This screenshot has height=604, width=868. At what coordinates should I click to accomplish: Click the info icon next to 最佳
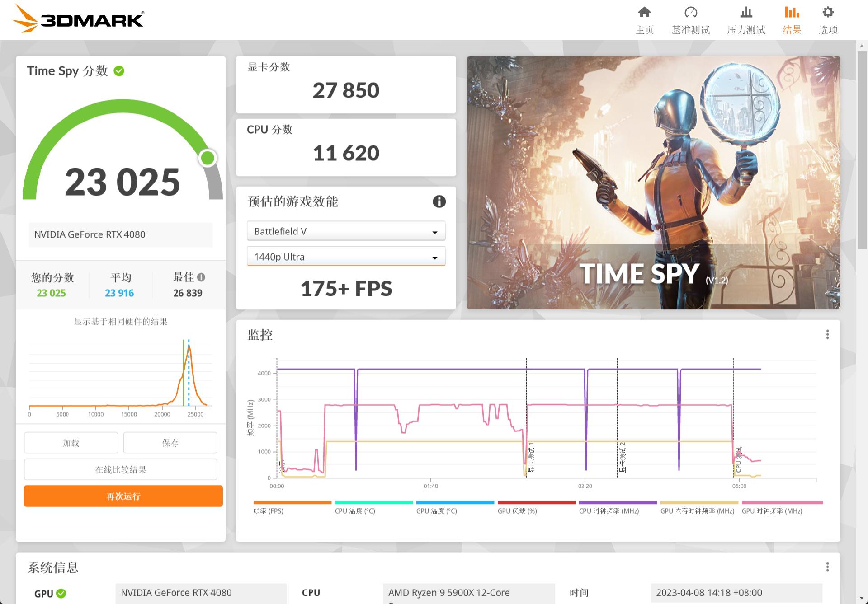[x=201, y=277]
